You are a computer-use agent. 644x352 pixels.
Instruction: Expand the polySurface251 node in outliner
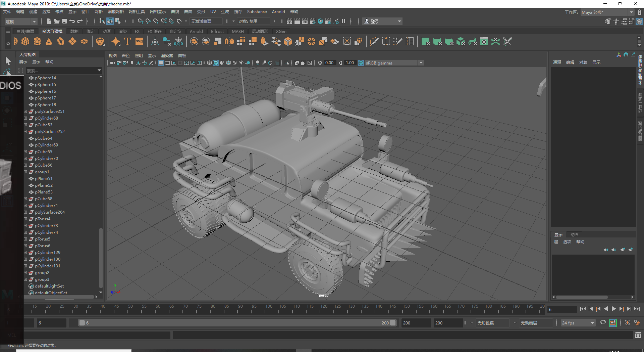click(25, 111)
